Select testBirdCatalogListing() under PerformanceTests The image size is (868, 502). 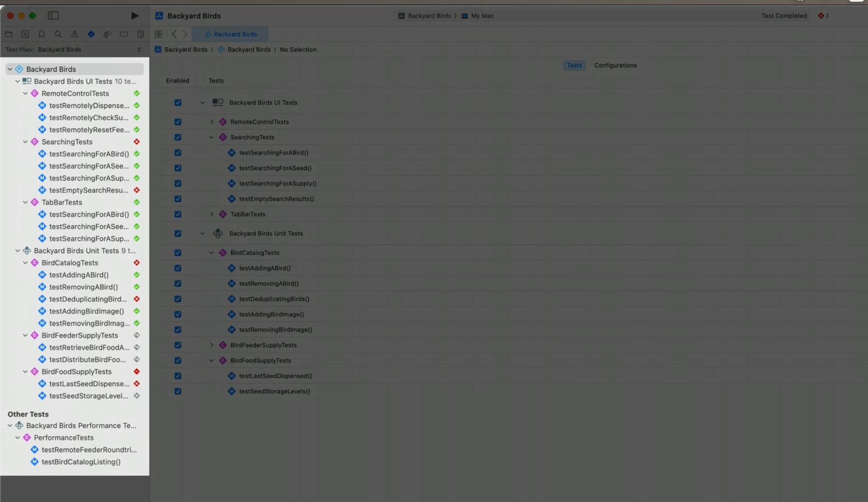click(x=80, y=462)
